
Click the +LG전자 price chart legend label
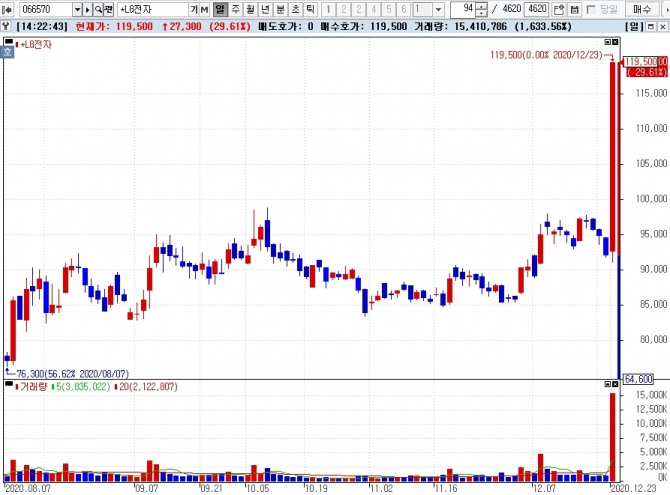click(36, 44)
